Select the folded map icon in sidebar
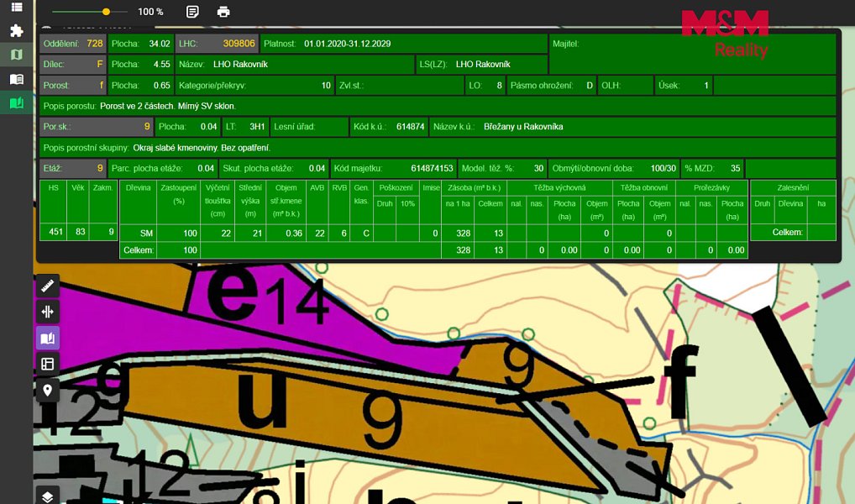 click(x=16, y=55)
